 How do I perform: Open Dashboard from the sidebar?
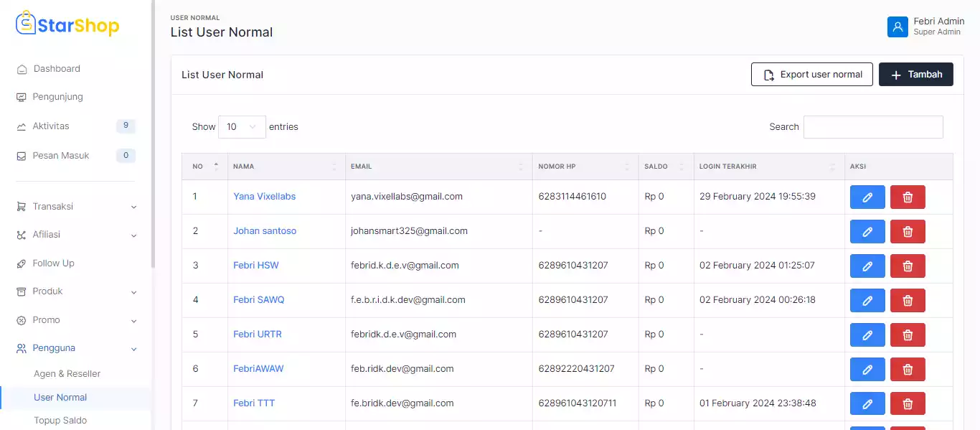57,69
